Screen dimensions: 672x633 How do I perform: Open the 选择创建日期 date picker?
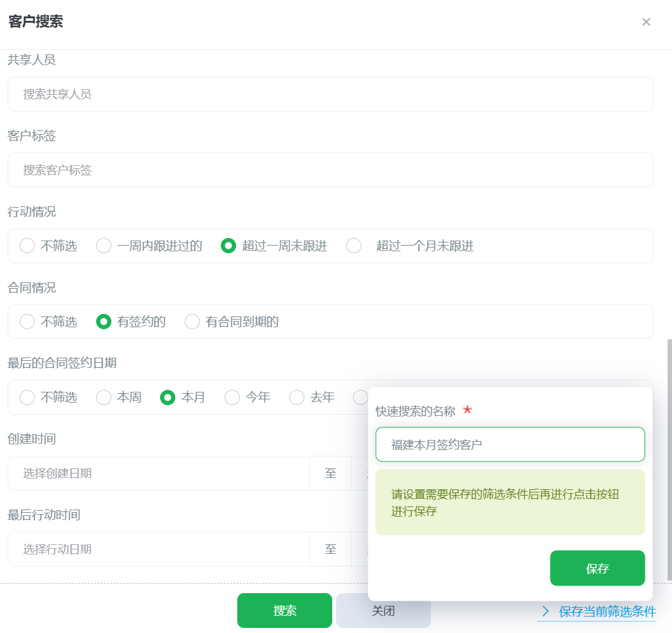click(127, 473)
